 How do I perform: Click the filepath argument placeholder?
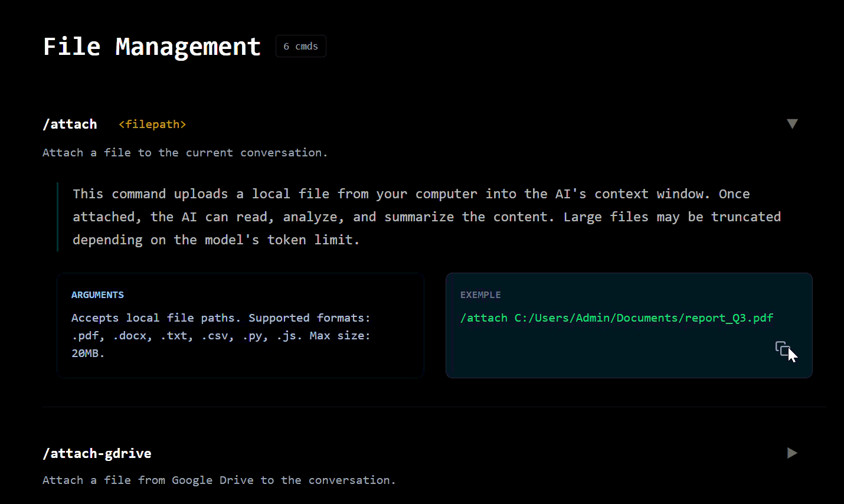pos(152,124)
